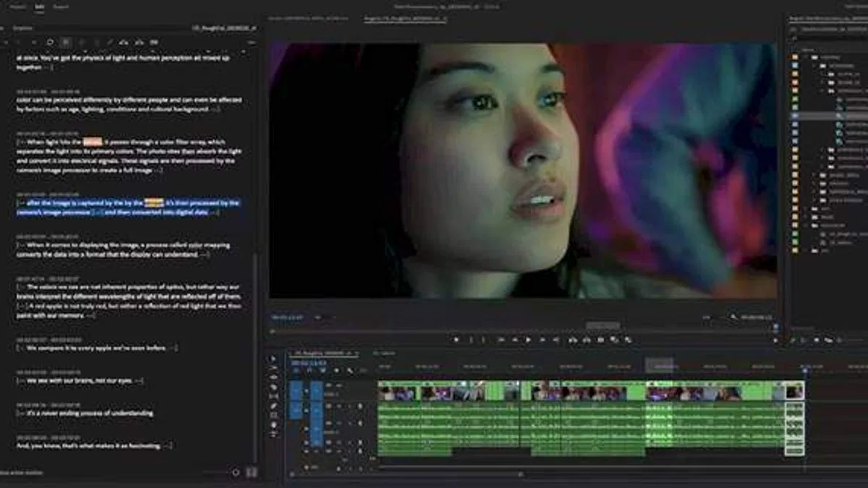This screenshot has width=868, height=488.
Task: Click 'It's a never ending process of understanding'
Action: click(x=85, y=413)
